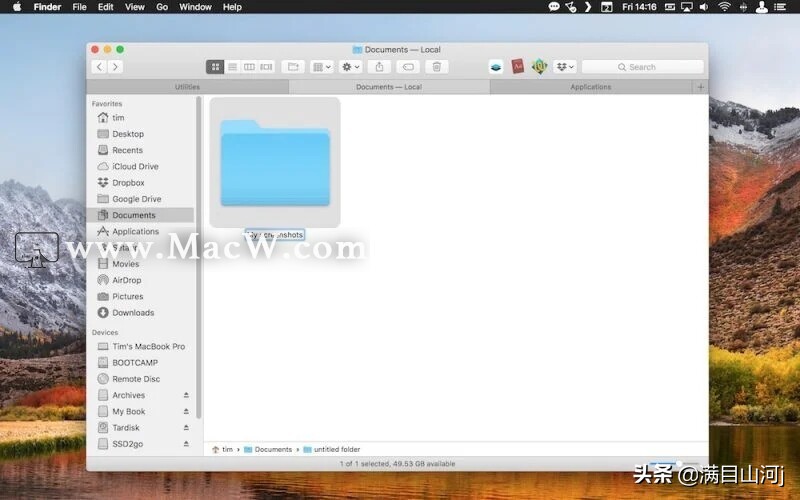The image size is (800, 500).
Task: Switch to icon view
Action: [215, 67]
